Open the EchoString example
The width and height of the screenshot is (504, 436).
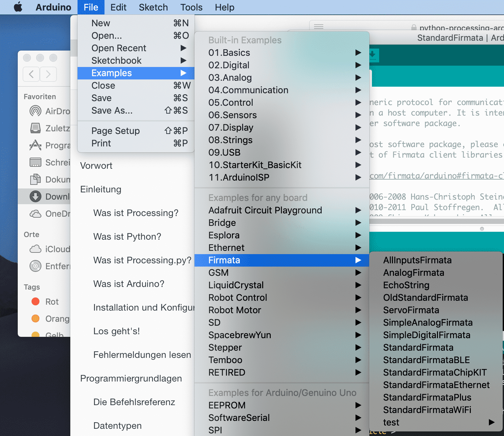pos(436,285)
